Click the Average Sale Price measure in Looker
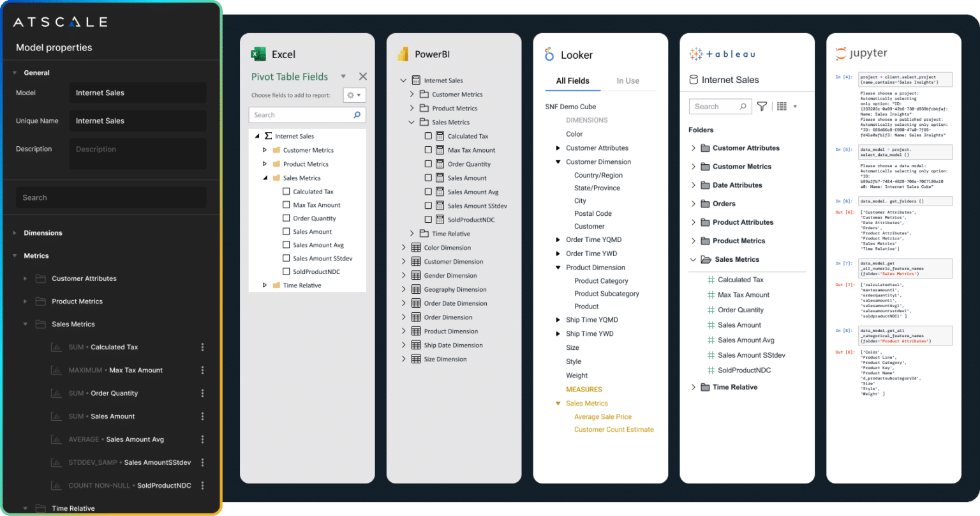980x516 pixels. 602,416
